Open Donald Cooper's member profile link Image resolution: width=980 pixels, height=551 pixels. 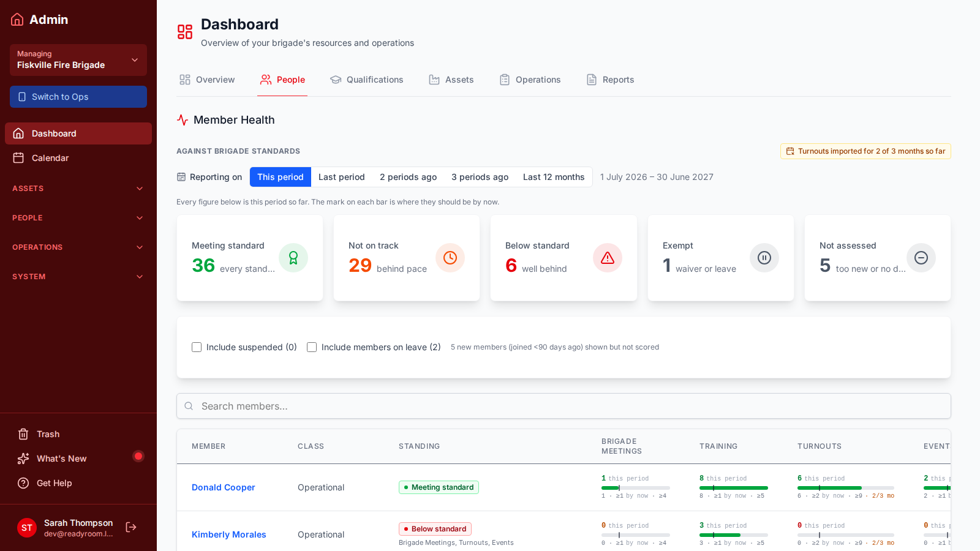(x=224, y=487)
